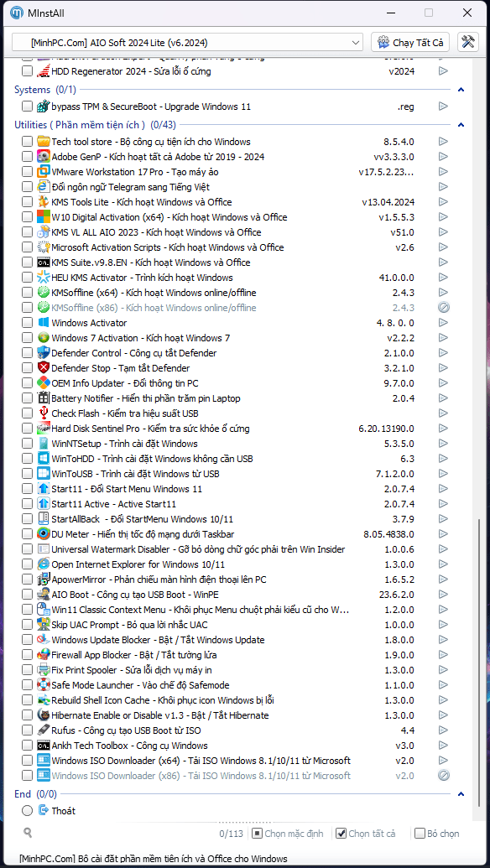Run Adobe GenP with its play arrow

click(443, 157)
